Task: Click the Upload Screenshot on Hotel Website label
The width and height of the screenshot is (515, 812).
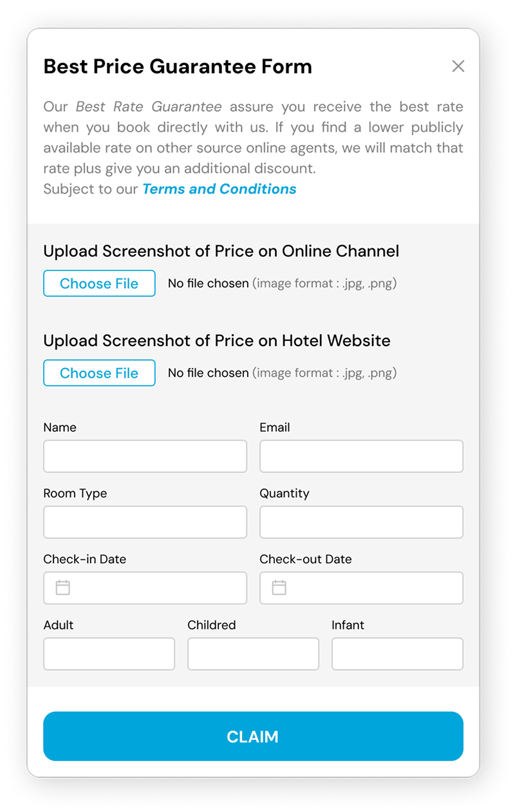Action: coord(217,340)
